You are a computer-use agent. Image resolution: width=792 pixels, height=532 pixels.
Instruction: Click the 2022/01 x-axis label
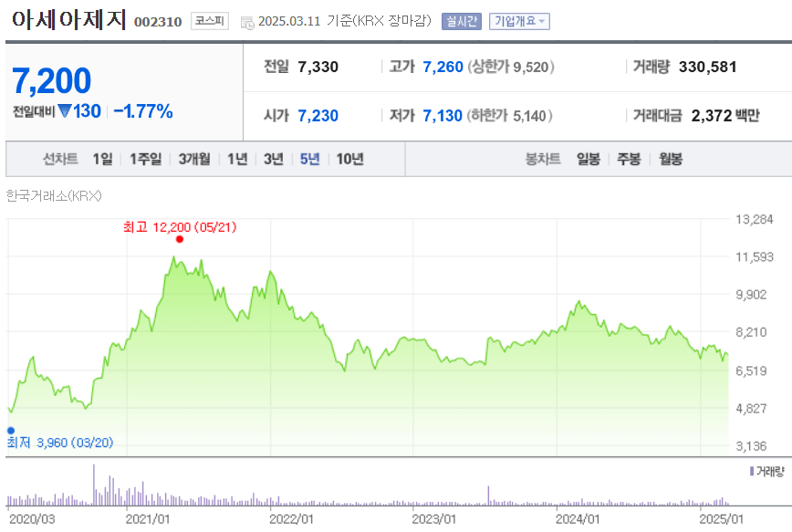click(x=291, y=519)
